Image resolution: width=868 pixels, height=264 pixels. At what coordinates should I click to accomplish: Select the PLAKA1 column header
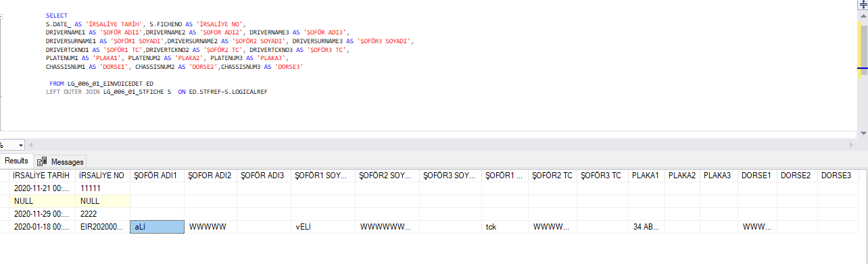pyautogui.click(x=646, y=176)
